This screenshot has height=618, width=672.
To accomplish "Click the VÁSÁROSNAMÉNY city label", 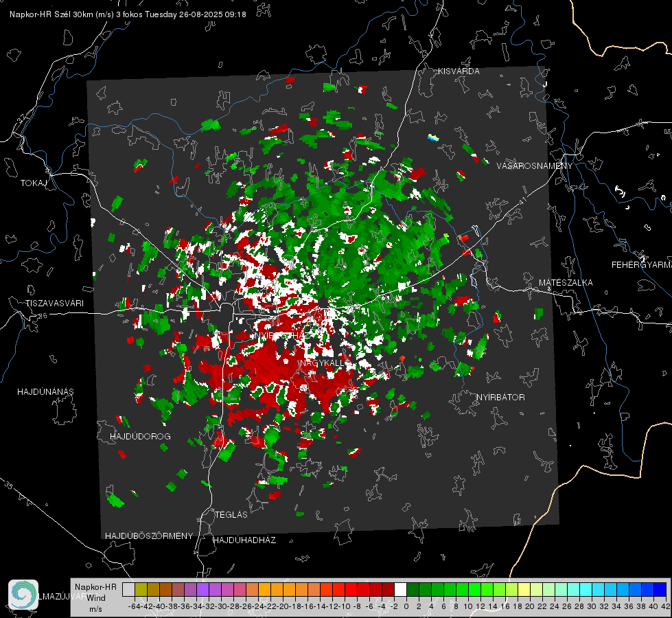I will (x=535, y=166).
